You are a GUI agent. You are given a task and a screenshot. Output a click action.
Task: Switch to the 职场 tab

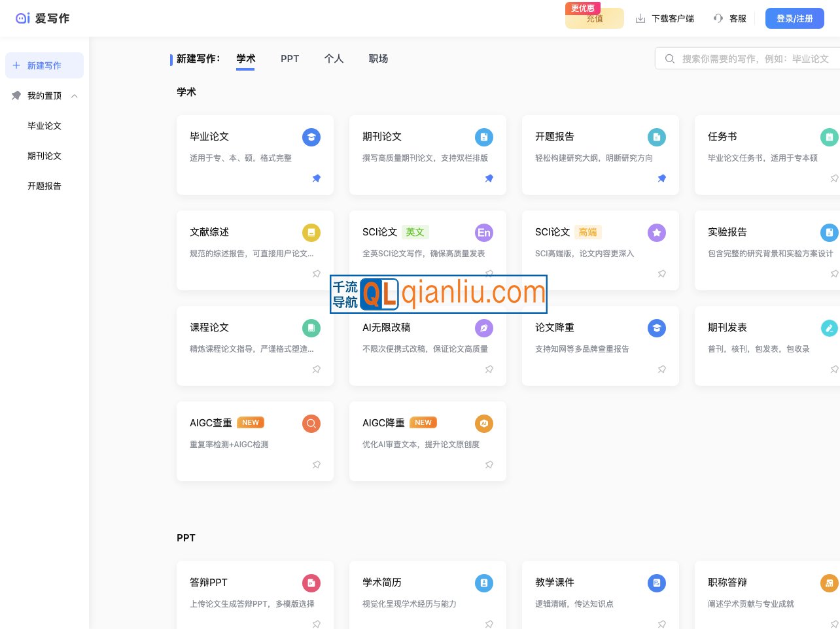pyautogui.click(x=378, y=59)
